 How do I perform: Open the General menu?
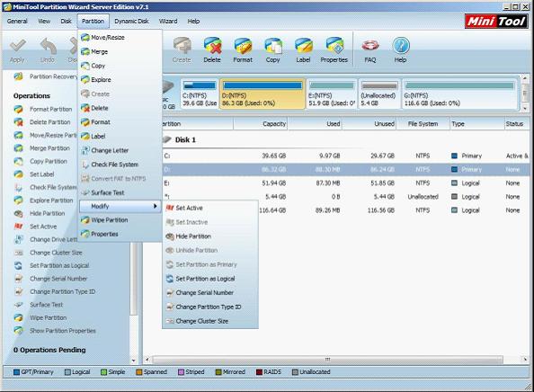click(x=17, y=21)
